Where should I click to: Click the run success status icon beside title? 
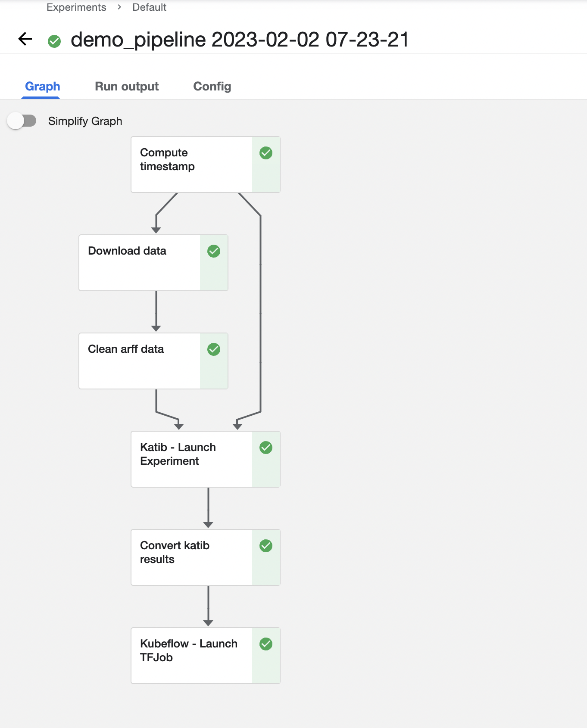(x=54, y=41)
